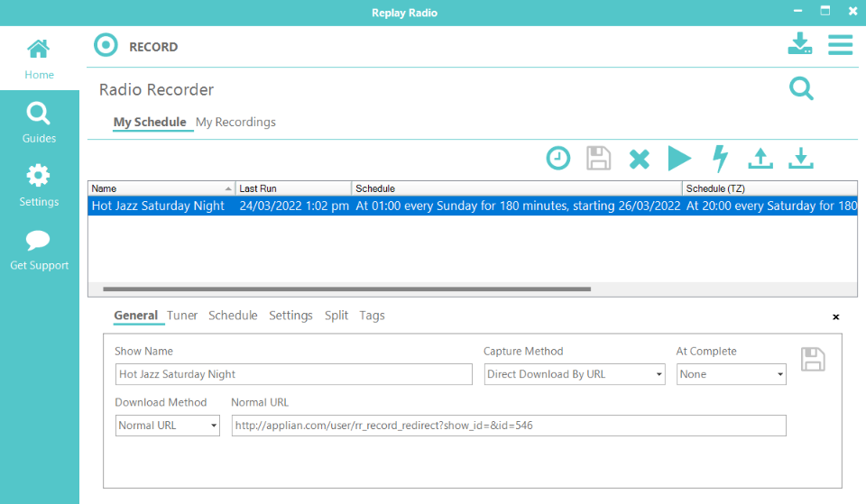Image resolution: width=866 pixels, height=504 pixels.
Task: Open the Guides section in sidebar
Action: [x=39, y=123]
